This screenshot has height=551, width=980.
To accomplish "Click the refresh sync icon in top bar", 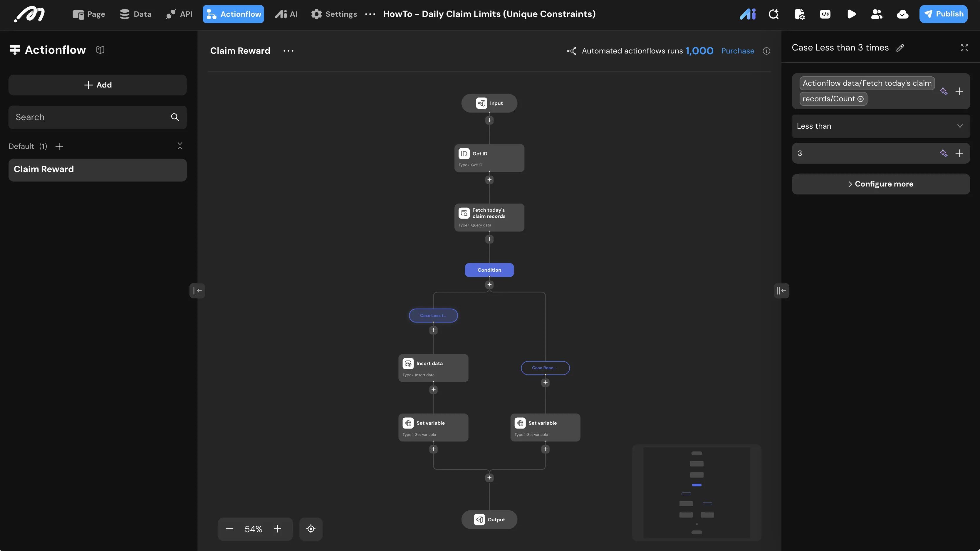I will tap(773, 14).
